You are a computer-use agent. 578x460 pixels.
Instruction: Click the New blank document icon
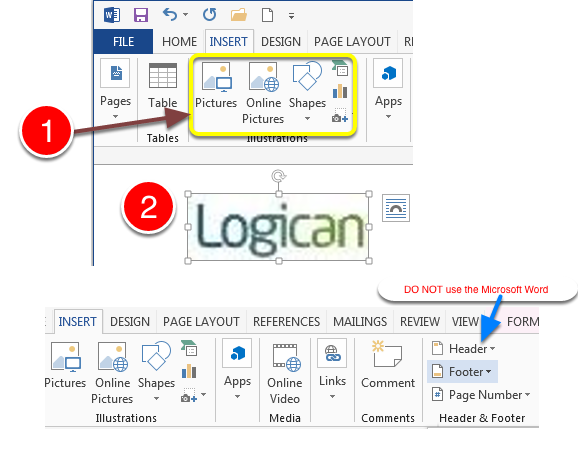coord(267,15)
